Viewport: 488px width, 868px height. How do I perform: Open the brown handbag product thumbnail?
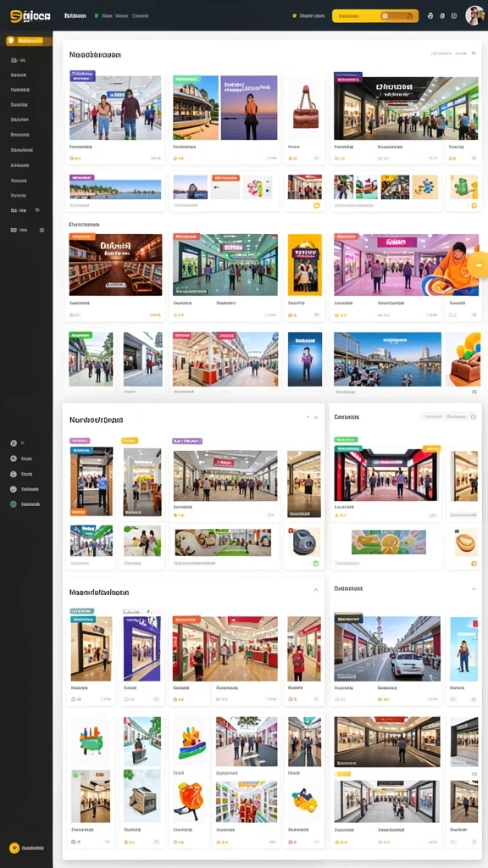click(304, 108)
